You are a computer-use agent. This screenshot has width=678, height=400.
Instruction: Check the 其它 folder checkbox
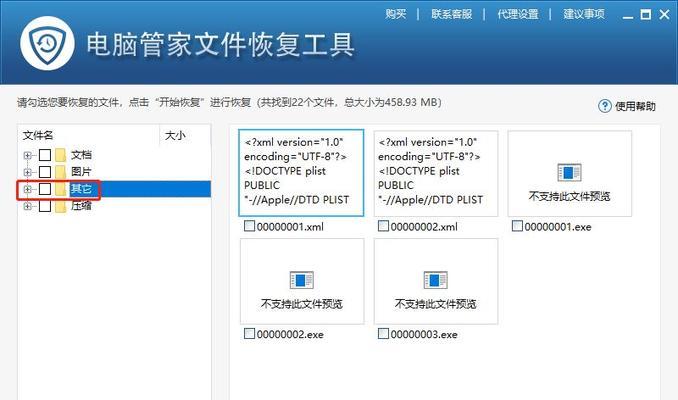[45, 189]
